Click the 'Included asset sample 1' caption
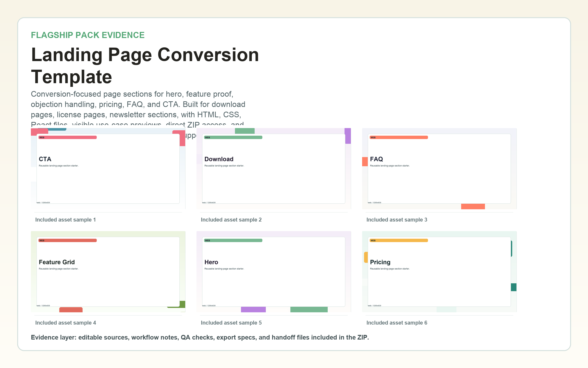Screen dimensions: 588x368 (65, 220)
